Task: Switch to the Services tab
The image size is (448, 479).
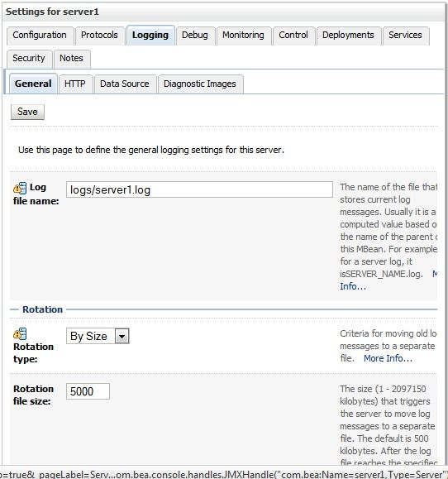Action: (x=405, y=36)
